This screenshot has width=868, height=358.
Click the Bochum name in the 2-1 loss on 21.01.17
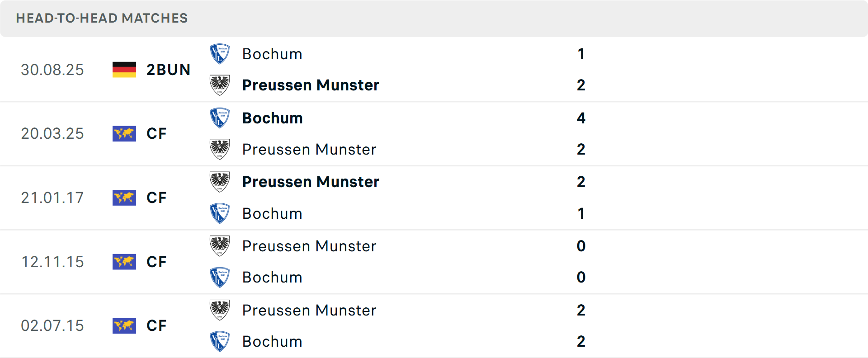click(272, 213)
